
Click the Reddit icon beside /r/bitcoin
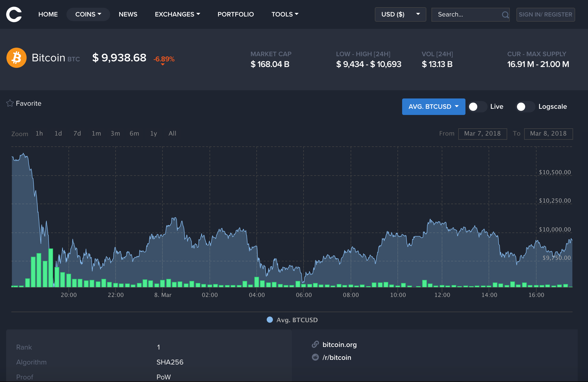click(315, 357)
